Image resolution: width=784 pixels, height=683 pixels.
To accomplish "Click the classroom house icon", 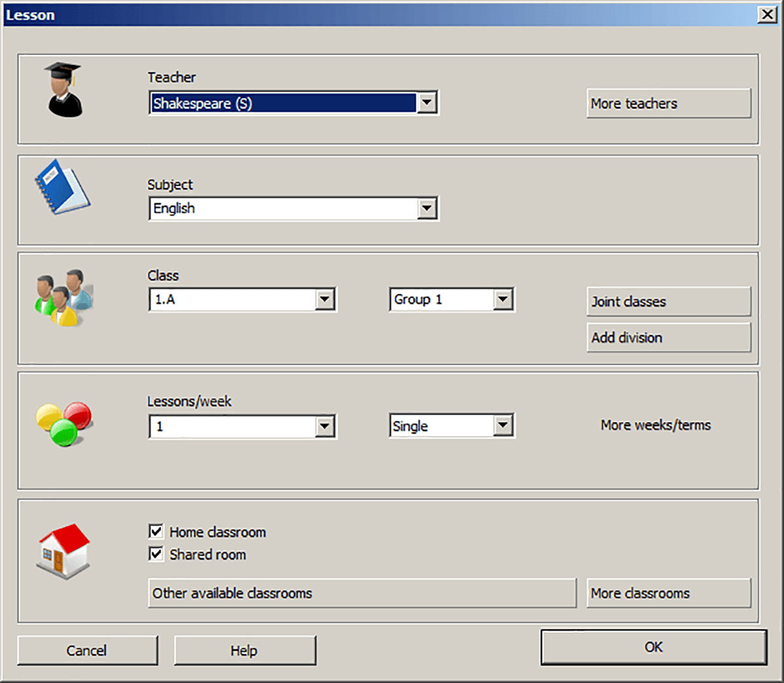I will pos(64,551).
